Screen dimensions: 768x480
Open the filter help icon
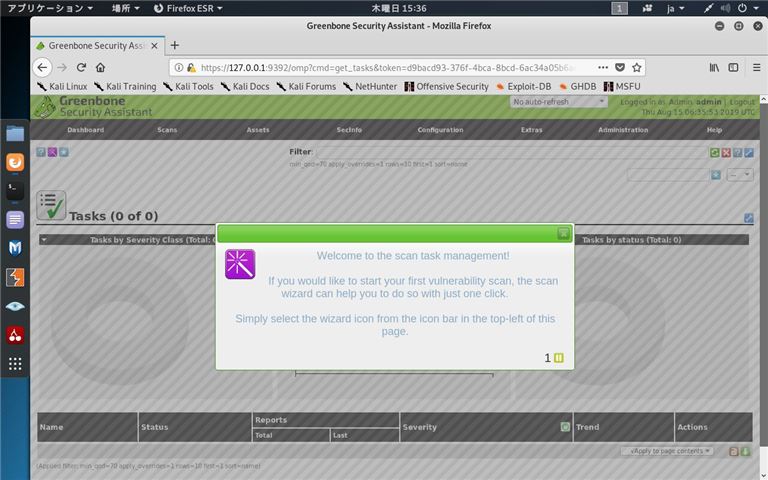[x=737, y=153]
